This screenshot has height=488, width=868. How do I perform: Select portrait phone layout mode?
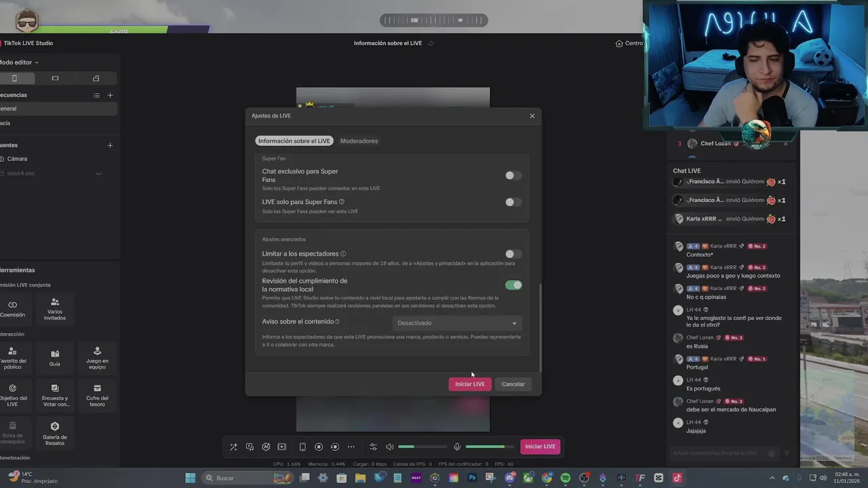[14, 78]
